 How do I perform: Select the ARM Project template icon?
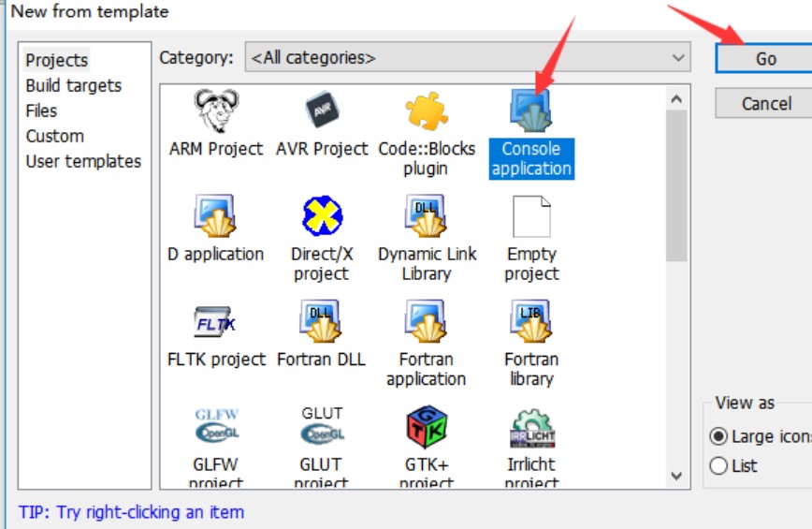pyautogui.click(x=216, y=110)
